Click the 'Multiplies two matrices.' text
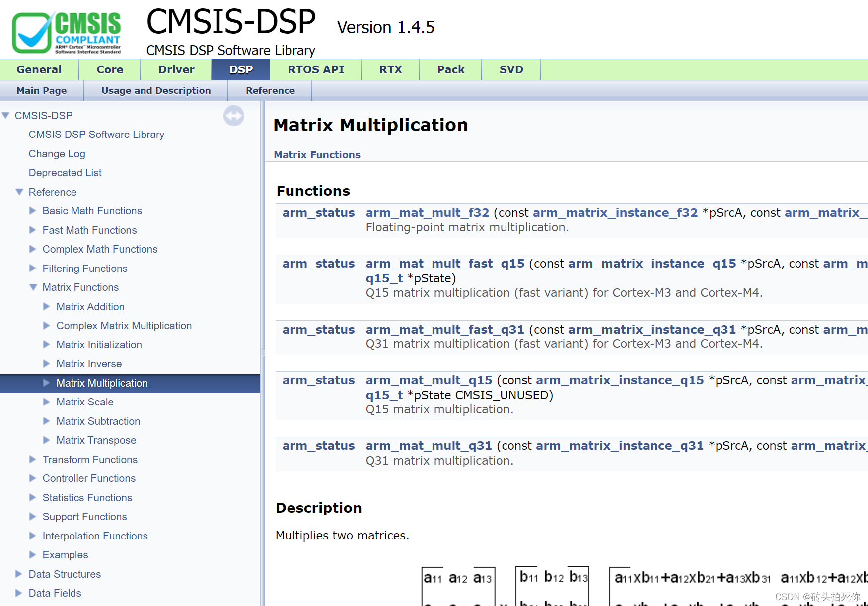The width and height of the screenshot is (868, 606). click(x=342, y=536)
